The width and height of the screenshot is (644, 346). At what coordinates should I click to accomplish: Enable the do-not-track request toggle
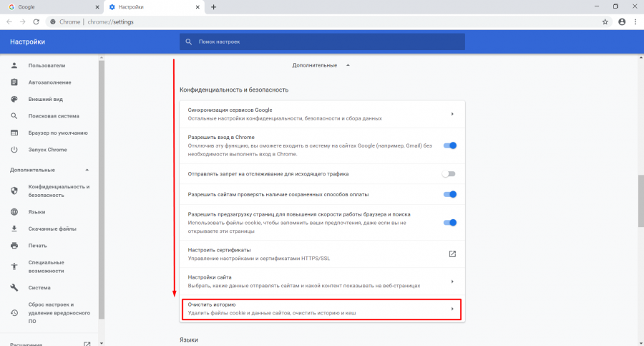pyautogui.click(x=448, y=174)
